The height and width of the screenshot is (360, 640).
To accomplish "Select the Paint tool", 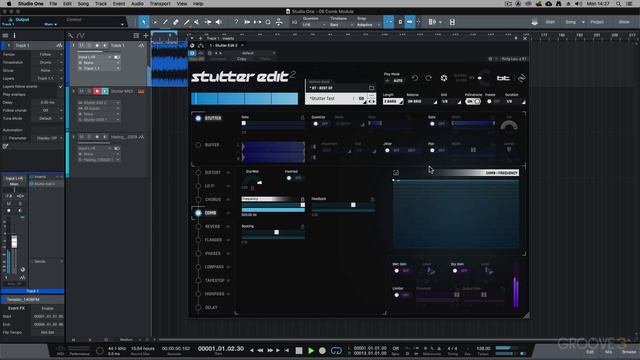I will pos(187,22).
